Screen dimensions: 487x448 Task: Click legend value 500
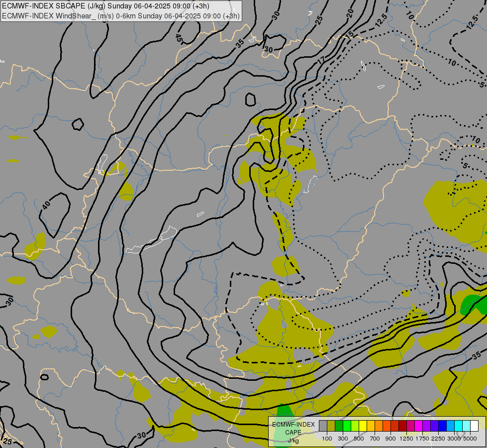tap(359, 439)
